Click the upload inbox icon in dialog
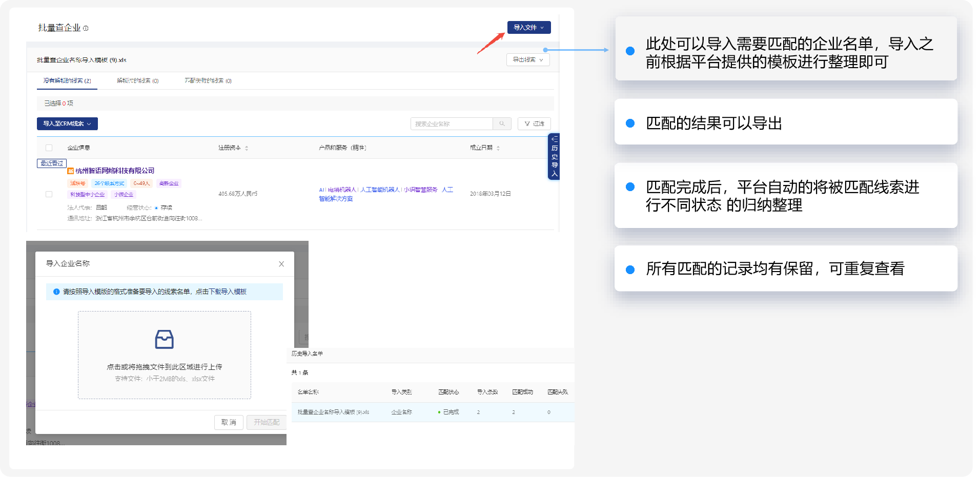Image resolution: width=980 pixels, height=477 pixels. pyautogui.click(x=164, y=339)
